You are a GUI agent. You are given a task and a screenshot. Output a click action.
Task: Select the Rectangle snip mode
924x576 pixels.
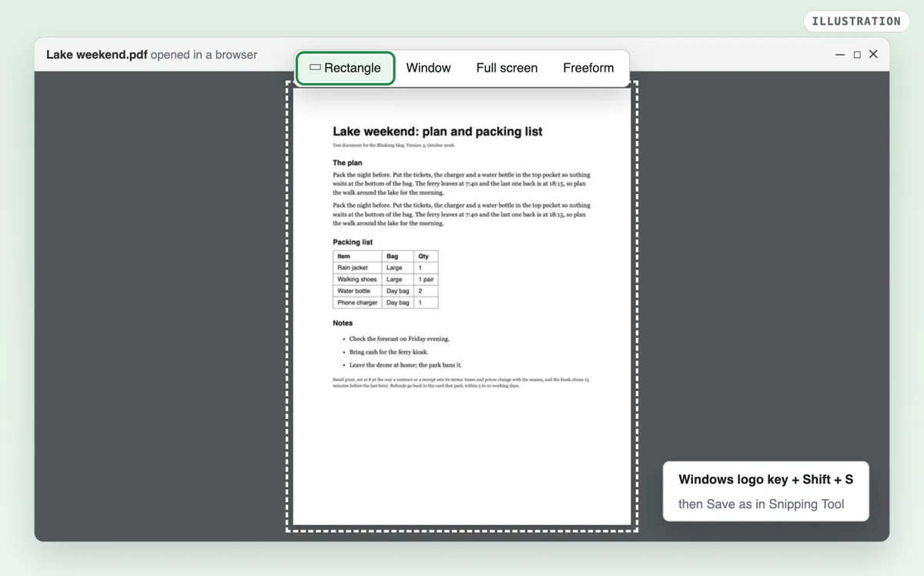345,68
